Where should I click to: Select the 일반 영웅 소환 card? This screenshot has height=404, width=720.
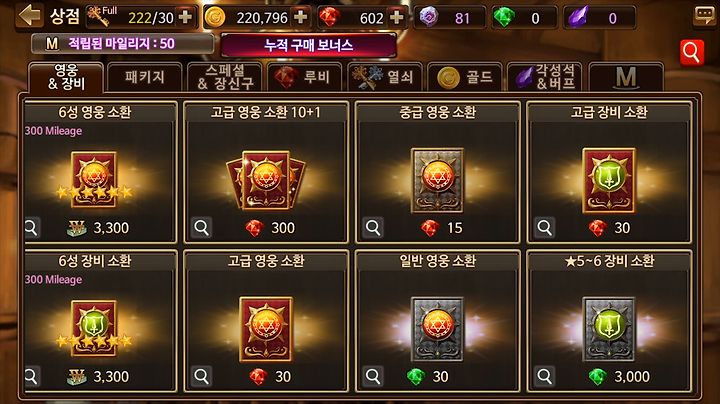(438, 321)
